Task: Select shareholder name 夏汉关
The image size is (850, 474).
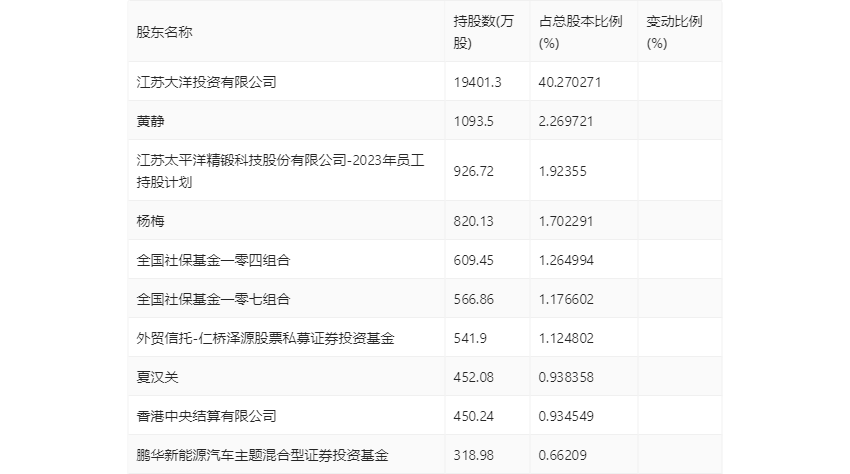Action: tap(157, 377)
